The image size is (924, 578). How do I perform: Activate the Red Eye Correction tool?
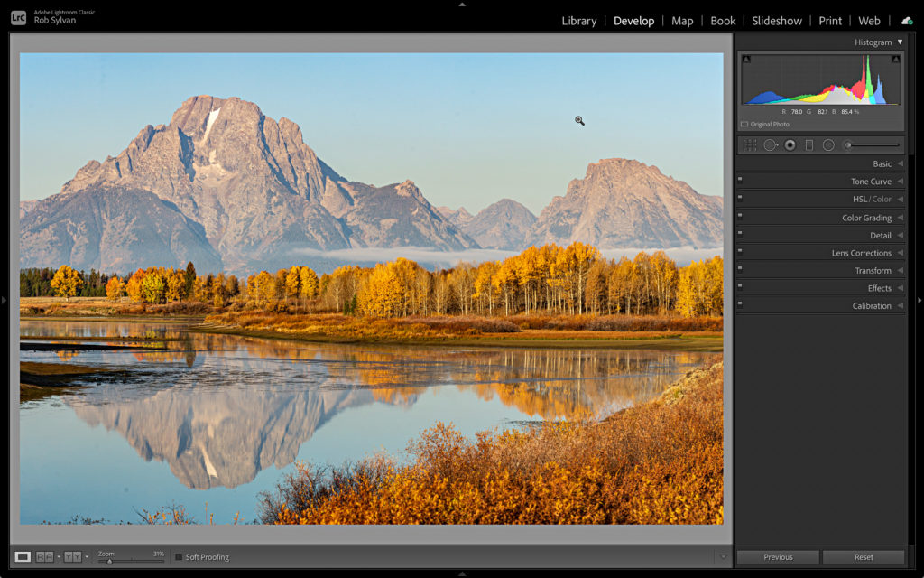click(790, 145)
